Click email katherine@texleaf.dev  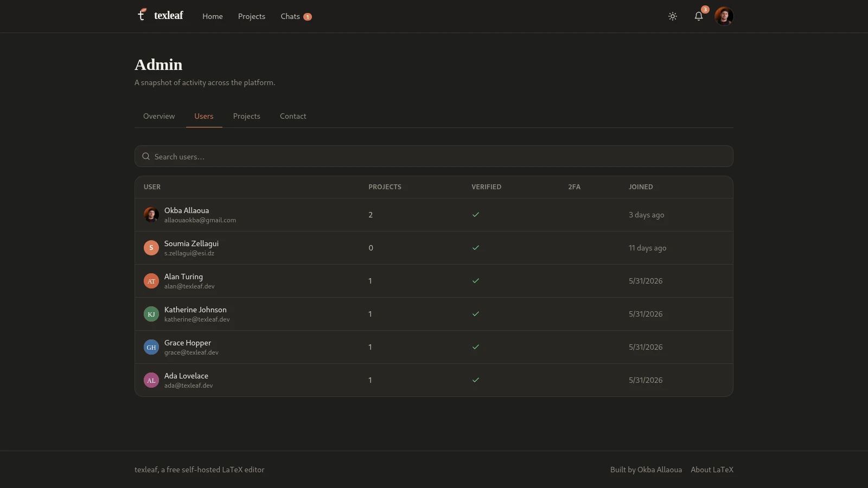pos(197,319)
